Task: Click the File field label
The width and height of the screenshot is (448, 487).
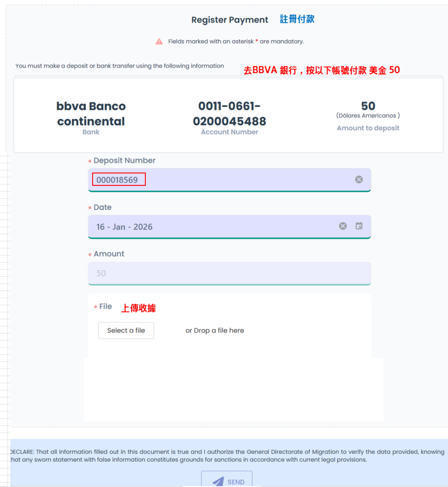Action: coord(105,307)
